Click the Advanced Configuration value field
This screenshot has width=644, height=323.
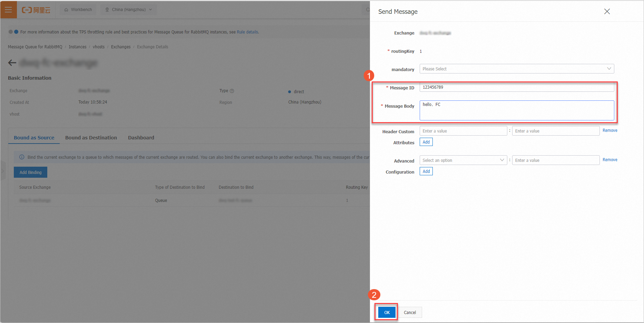tap(556, 160)
